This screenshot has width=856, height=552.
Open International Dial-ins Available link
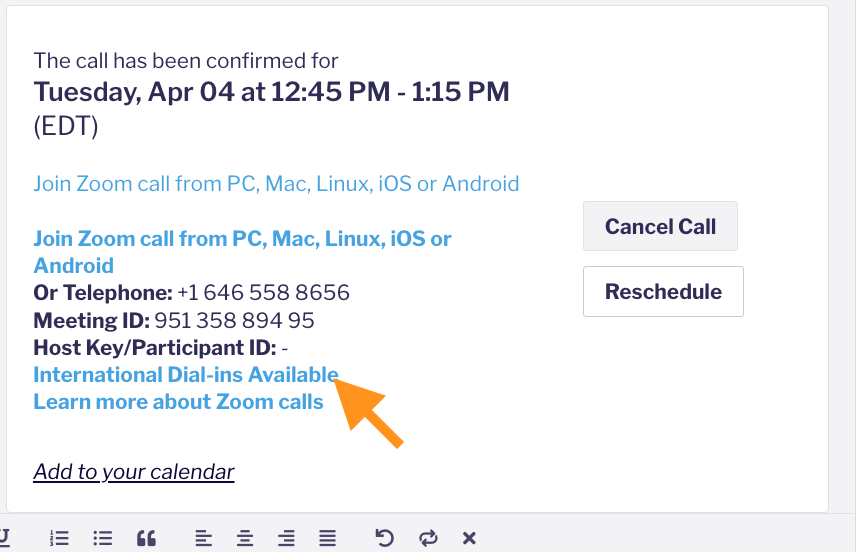[186, 375]
